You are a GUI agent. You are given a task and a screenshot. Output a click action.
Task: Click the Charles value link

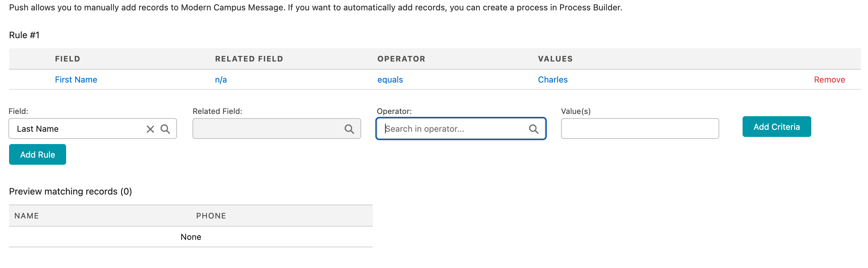(553, 80)
